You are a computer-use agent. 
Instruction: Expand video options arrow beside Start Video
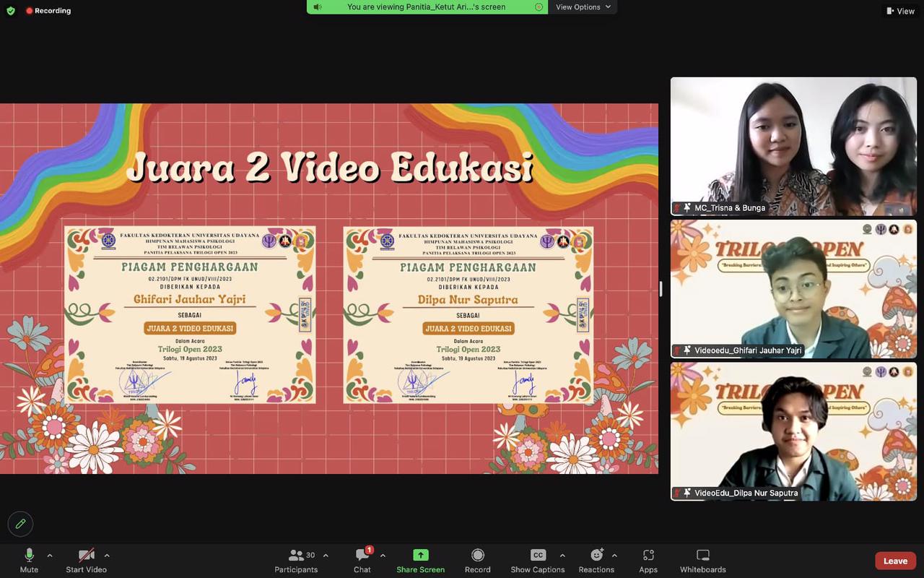tap(107, 556)
